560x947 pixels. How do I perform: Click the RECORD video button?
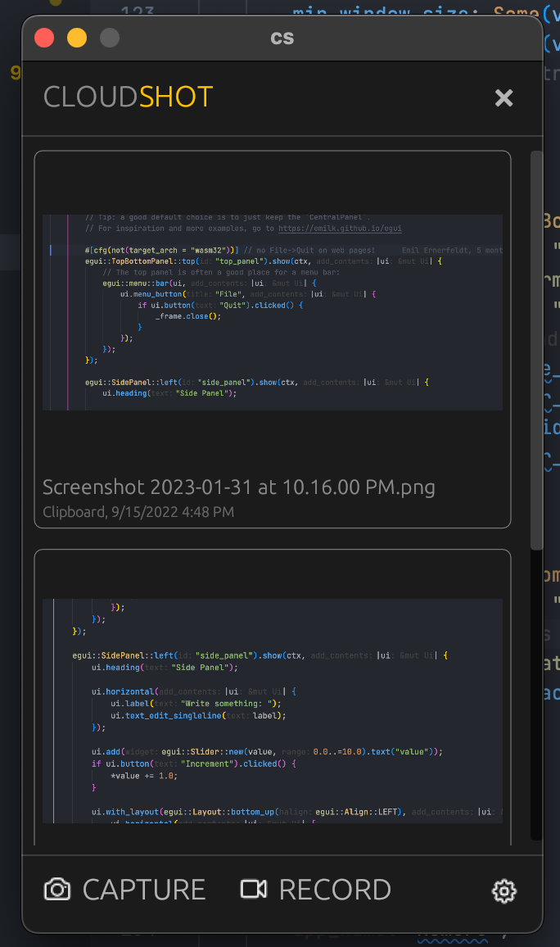pos(315,890)
